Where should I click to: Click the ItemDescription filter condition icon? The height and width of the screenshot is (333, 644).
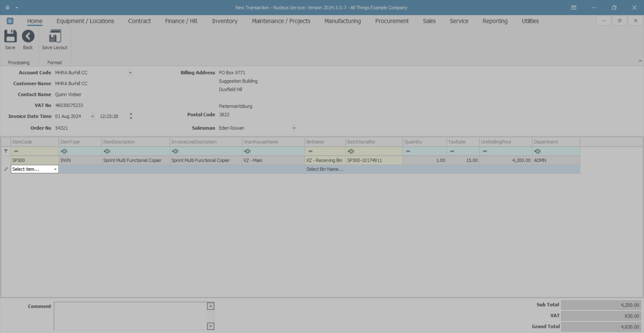(107, 151)
